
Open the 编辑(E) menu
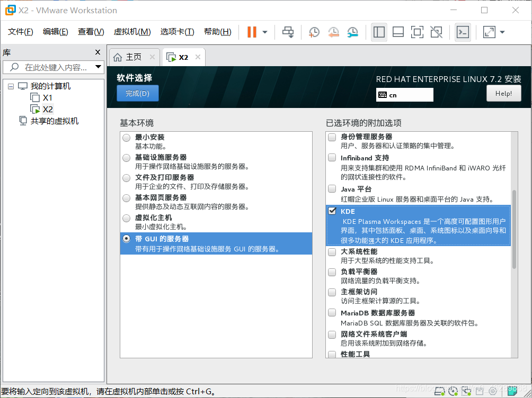[x=55, y=32]
